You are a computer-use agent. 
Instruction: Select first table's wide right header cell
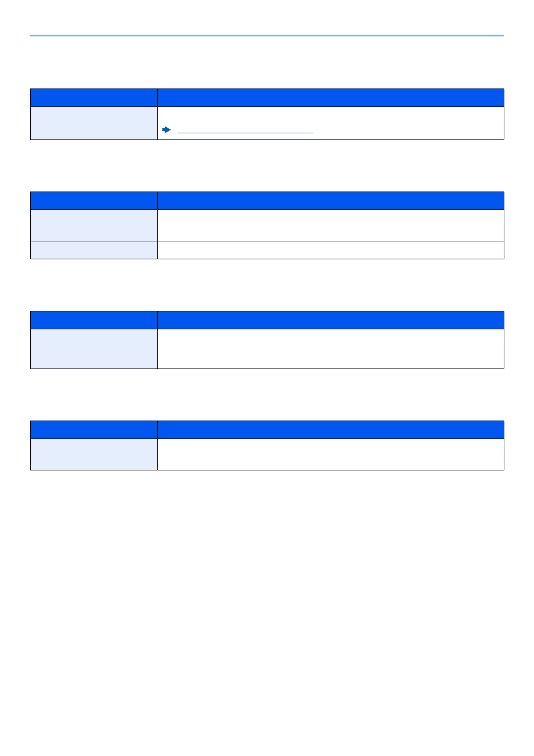pos(330,97)
